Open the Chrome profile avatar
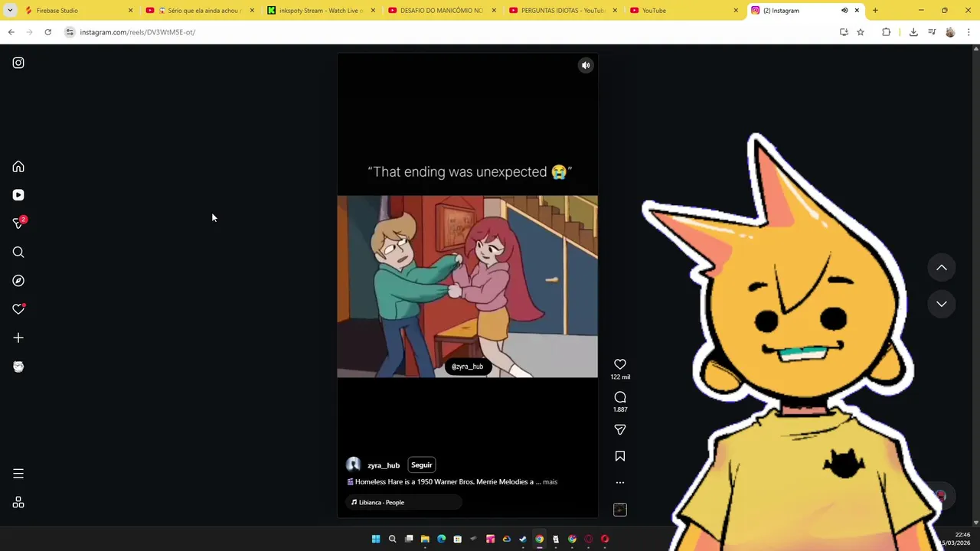This screenshot has height=551, width=980. [950, 32]
